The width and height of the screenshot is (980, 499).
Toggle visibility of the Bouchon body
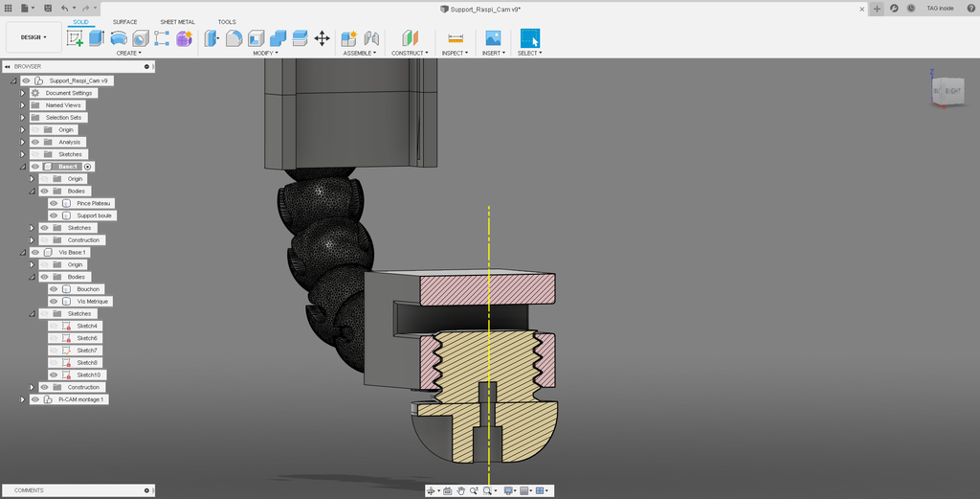click(x=54, y=289)
